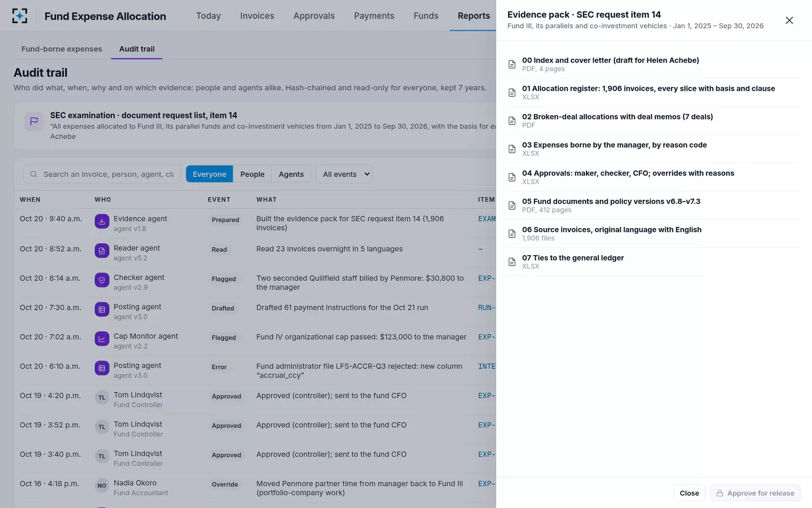Filter audit trail to People only
Screen dimensions: 812x508
(x=252, y=174)
